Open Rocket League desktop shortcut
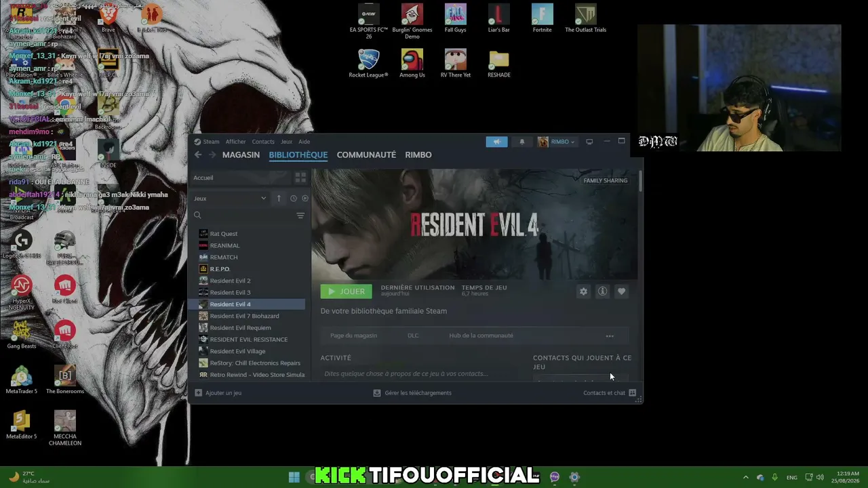Image resolution: width=868 pixels, height=488 pixels. coord(369,64)
